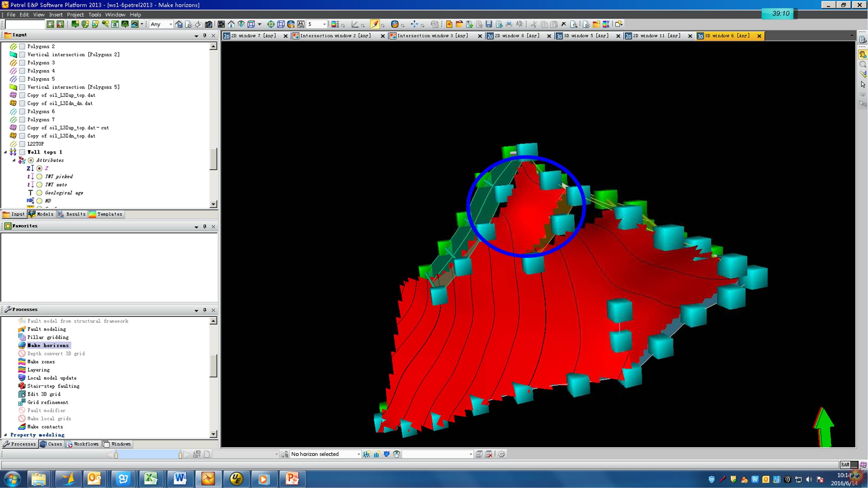Select the TWT picked radio button

(39, 176)
